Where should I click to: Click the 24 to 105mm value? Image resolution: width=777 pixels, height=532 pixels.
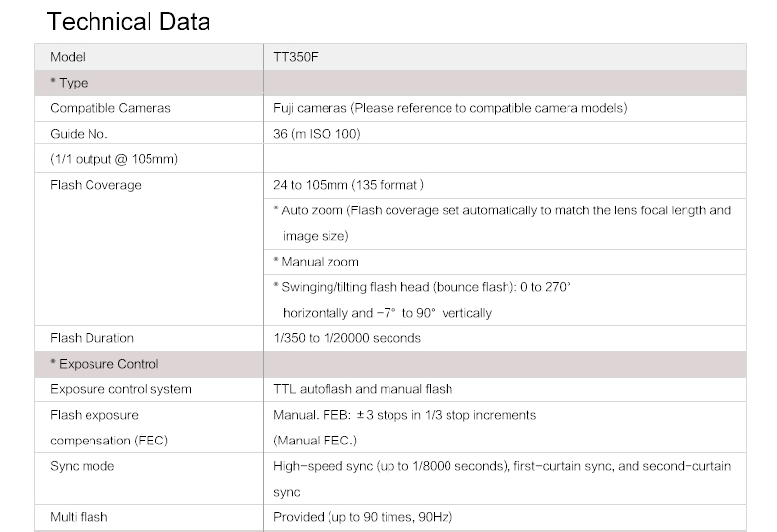[348, 185]
